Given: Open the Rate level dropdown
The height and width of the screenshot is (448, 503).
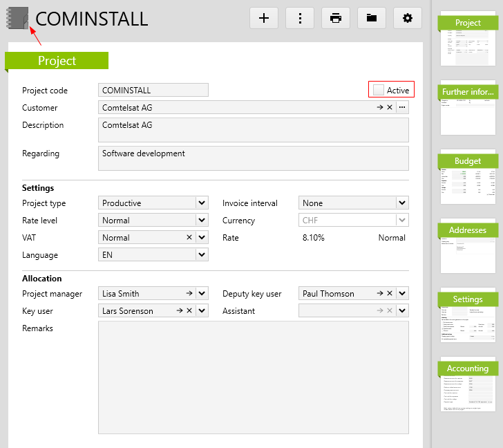Looking at the screenshot, I should 202,221.
